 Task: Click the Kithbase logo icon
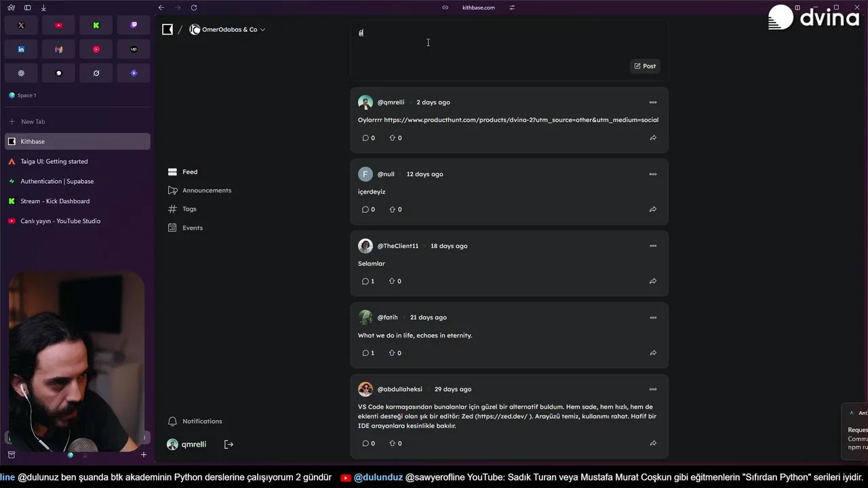167,29
